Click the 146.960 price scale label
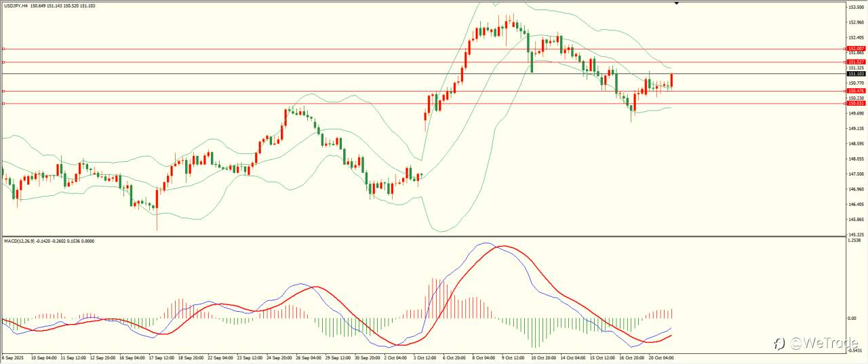Screen dimensions: 868x364 click(856, 189)
